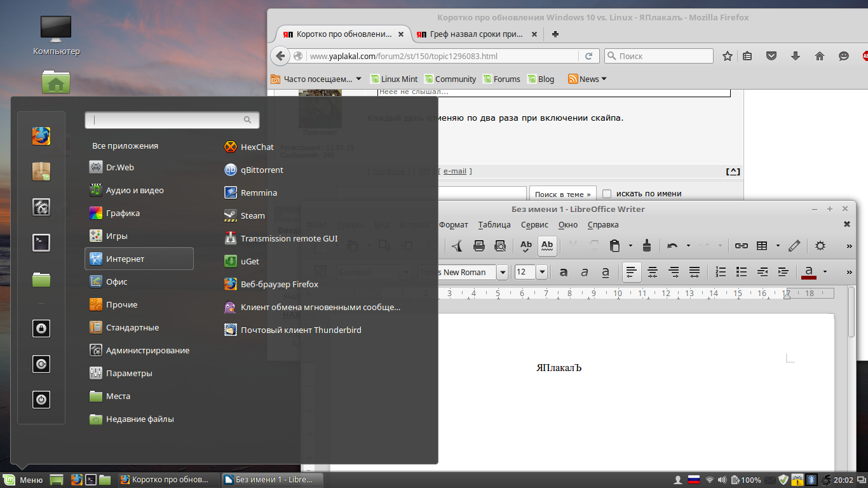868x488 pixels.
Task: Open the Таблица menu in Writer
Action: tap(494, 225)
